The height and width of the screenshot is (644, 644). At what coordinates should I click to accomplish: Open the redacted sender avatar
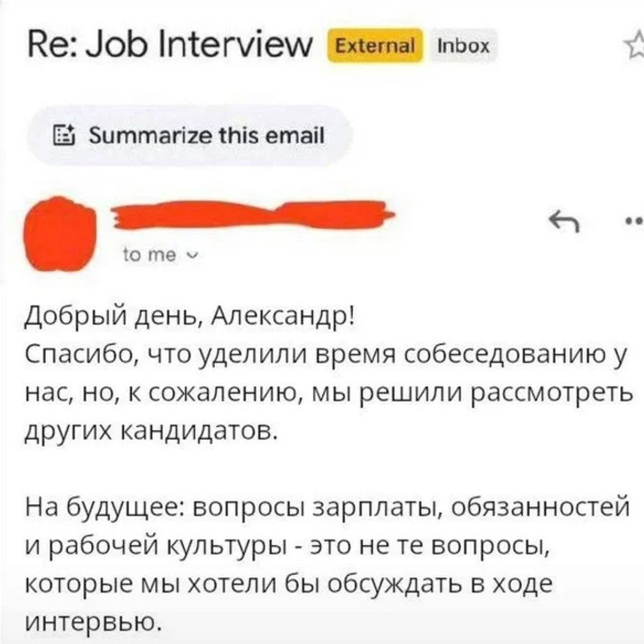[x=60, y=234]
